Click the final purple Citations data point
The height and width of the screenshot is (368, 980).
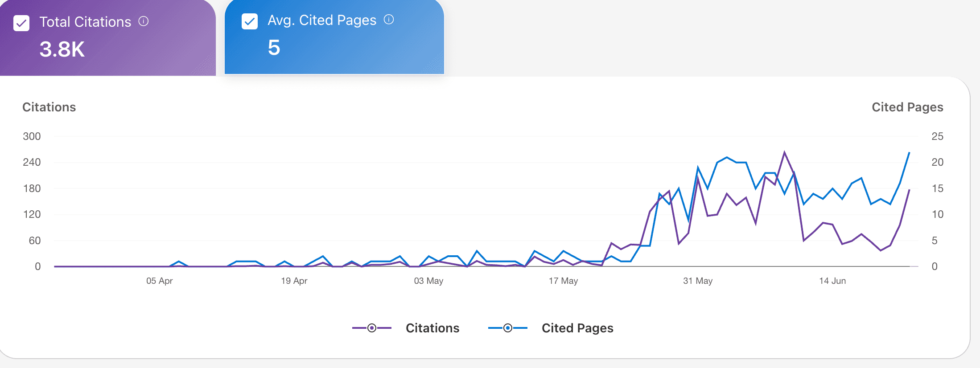click(909, 190)
